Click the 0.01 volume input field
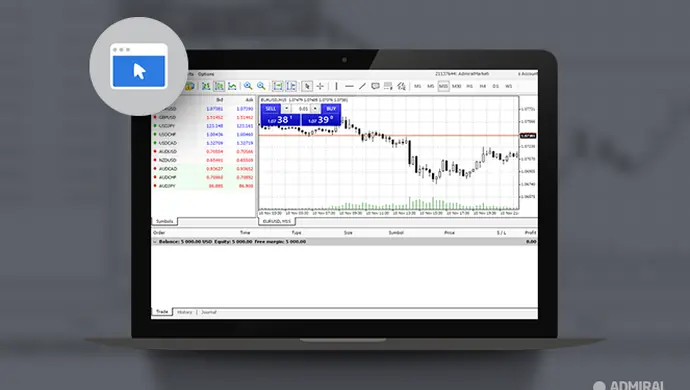This screenshot has height=390, width=690. tap(301, 108)
